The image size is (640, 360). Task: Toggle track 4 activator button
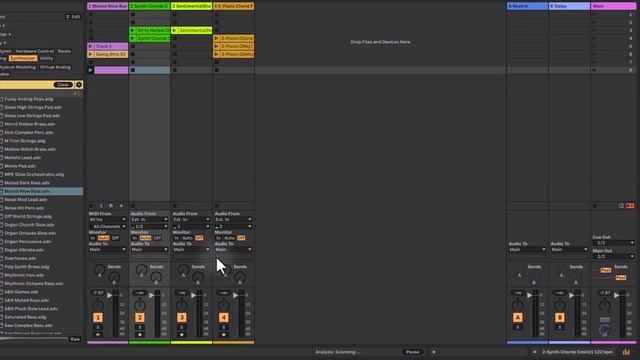point(224,318)
